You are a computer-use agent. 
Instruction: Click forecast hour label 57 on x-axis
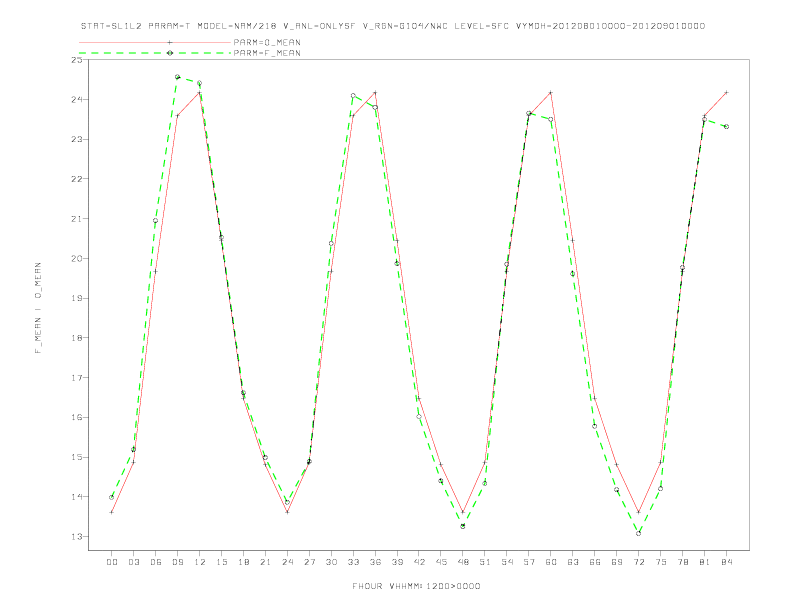click(x=529, y=562)
